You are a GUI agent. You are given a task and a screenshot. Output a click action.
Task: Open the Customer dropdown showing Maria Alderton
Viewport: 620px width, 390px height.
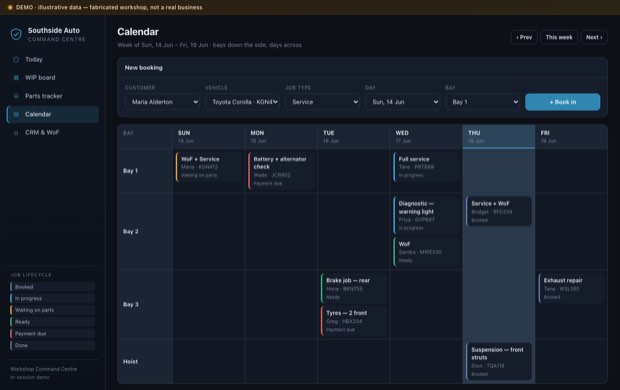pos(162,102)
